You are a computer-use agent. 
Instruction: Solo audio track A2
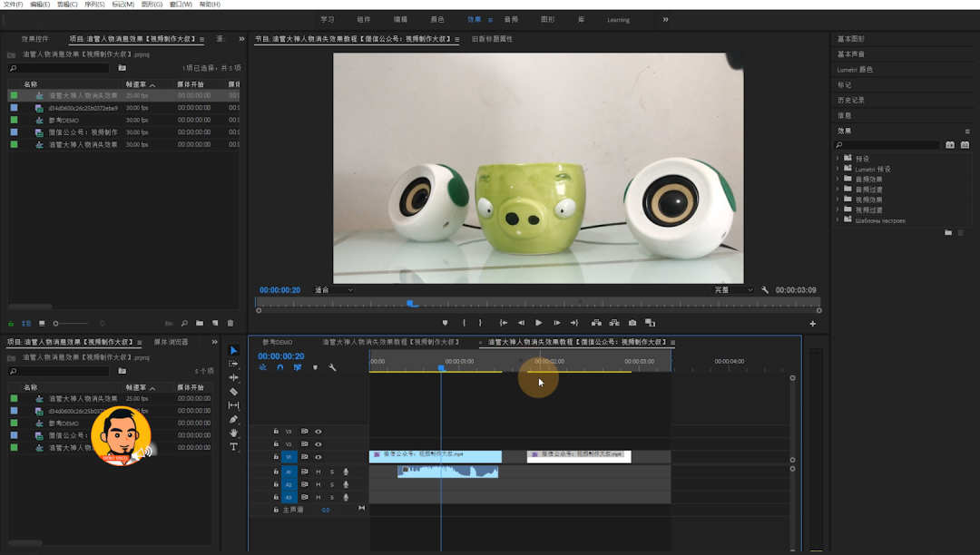point(332,484)
